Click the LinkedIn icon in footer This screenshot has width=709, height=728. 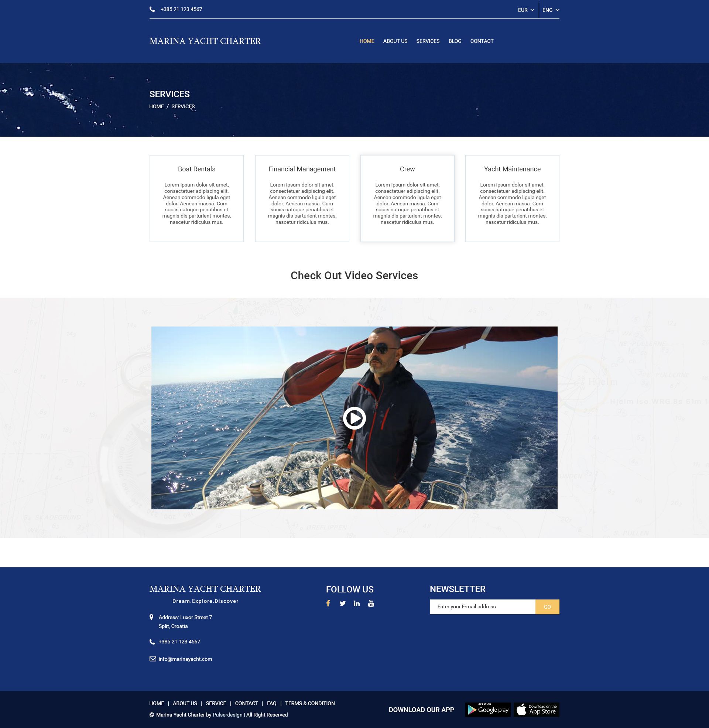pyautogui.click(x=356, y=603)
